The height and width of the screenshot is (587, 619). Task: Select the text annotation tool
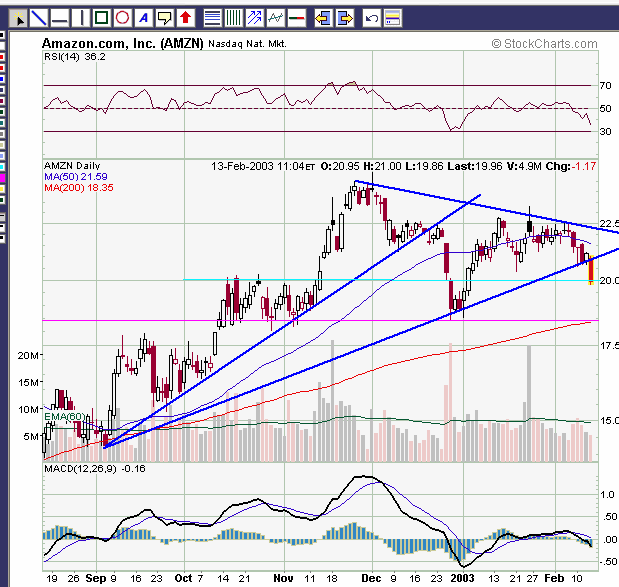(144, 18)
